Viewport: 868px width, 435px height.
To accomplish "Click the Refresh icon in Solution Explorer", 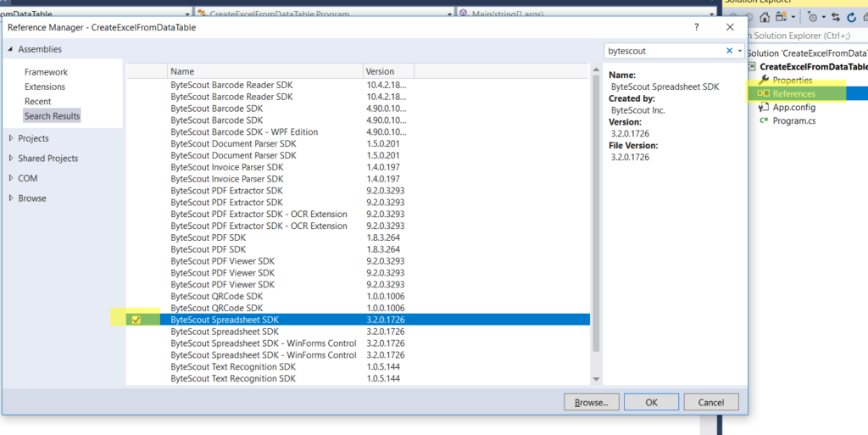I will point(851,17).
